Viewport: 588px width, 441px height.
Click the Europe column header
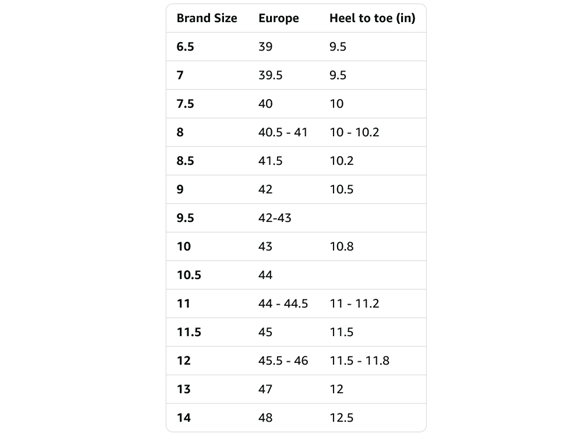coord(279,18)
